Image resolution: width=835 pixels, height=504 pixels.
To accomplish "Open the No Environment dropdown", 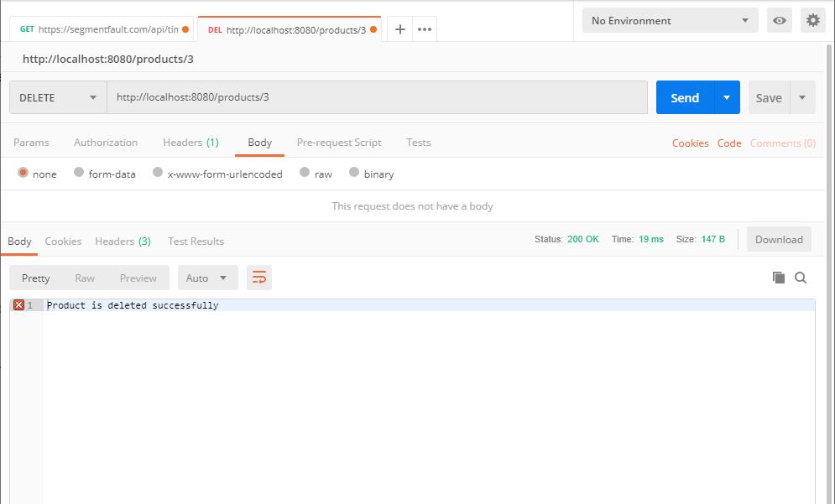I will (667, 19).
